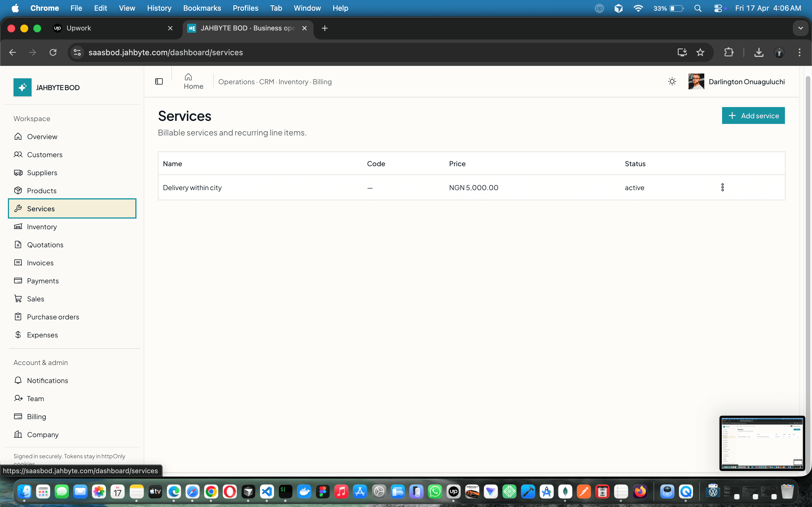Open the Delivery within city row actions menu
The image size is (812, 507).
[x=722, y=187]
